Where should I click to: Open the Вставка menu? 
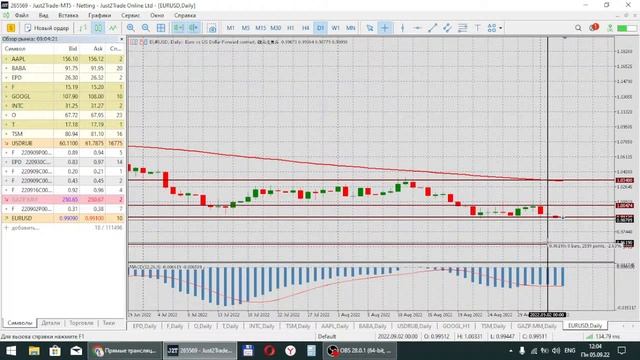[68, 15]
